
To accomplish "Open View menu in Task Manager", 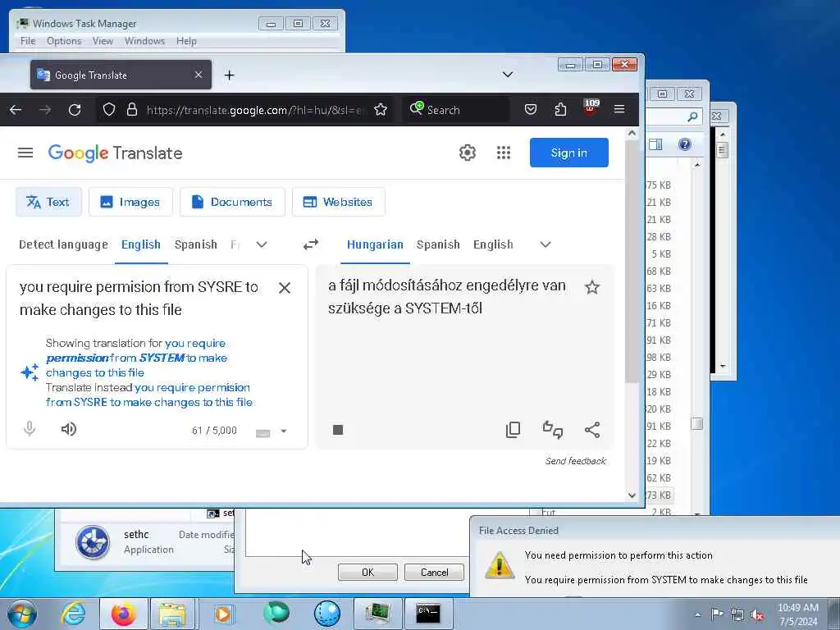I will click(103, 41).
